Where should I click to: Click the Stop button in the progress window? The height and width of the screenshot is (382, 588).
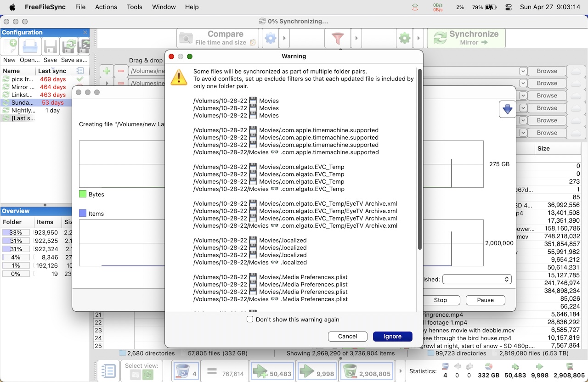pos(440,300)
